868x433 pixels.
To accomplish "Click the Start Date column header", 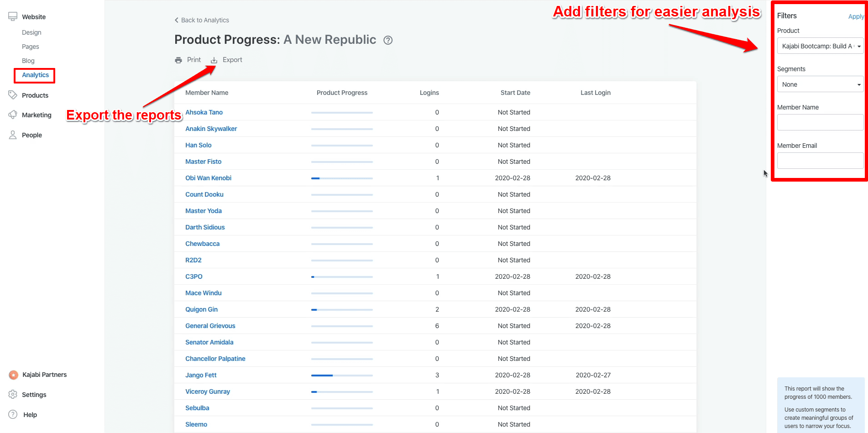I will click(515, 93).
